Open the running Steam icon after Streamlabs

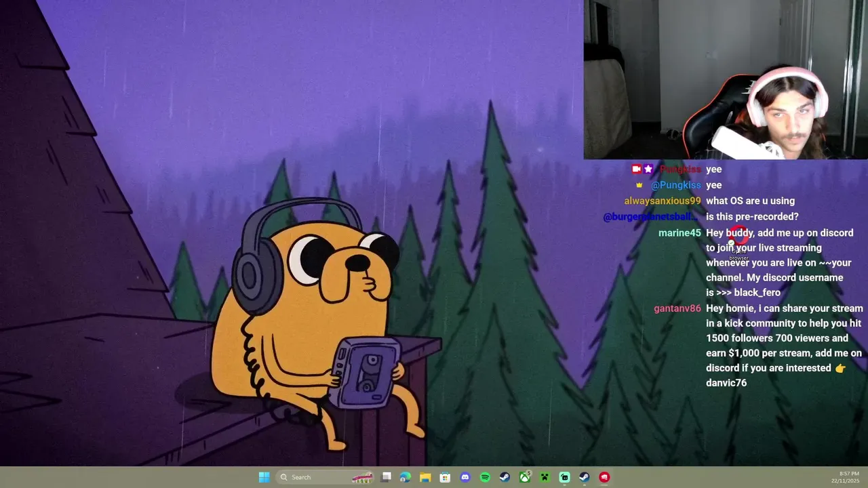click(584, 477)
